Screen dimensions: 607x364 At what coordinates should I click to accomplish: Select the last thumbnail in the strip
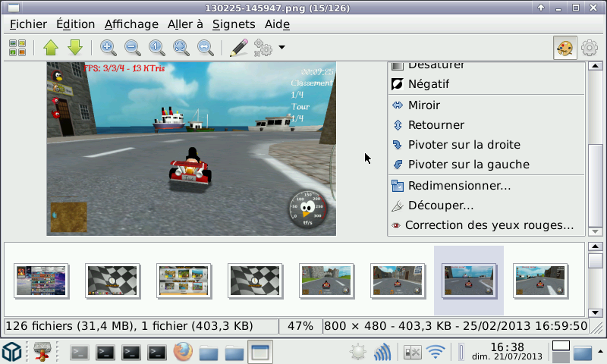pyautogui.click(x=540, y=281)
